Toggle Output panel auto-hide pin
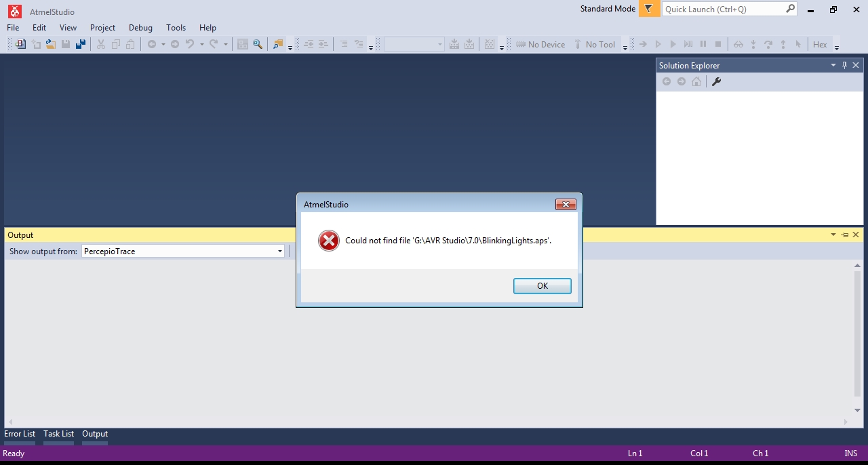This screenshot has width=868, height=465. tap(844, 235)
